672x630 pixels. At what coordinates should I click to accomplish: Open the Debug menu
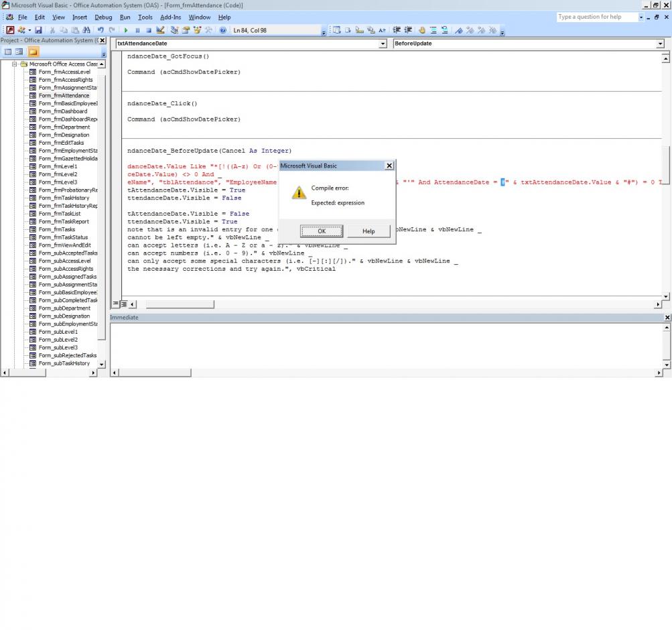pos(103,17)
